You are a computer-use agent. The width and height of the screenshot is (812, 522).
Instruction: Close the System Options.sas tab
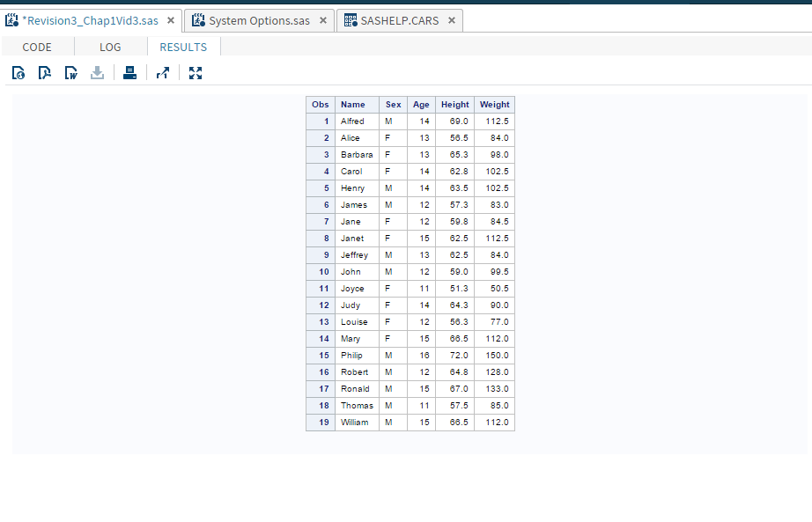(x=323, y=20)
